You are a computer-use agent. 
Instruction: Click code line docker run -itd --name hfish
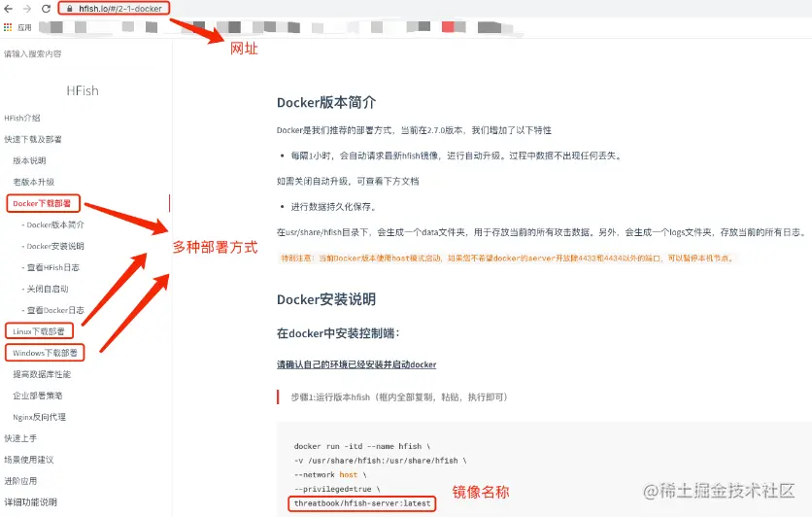coord(362,446)
